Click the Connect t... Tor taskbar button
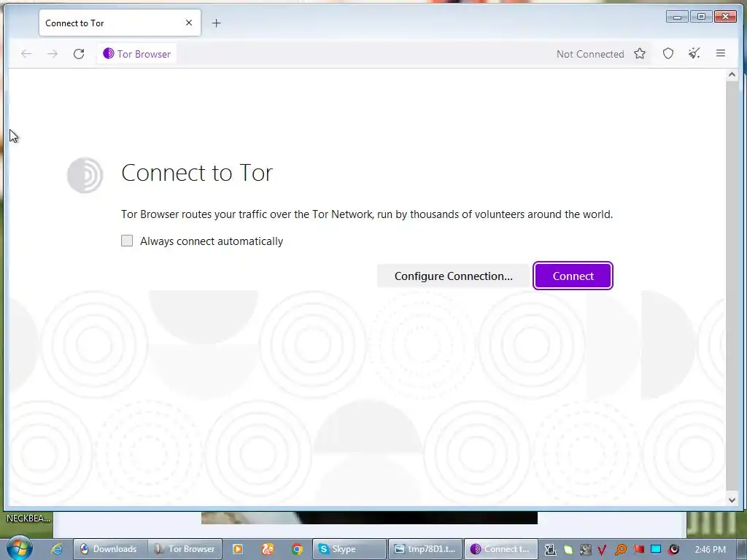The image size is (747, 560). [x=501, y=550]
